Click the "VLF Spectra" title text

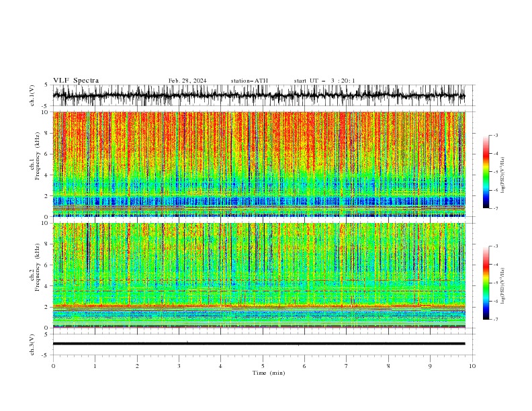tap(76, 81)
